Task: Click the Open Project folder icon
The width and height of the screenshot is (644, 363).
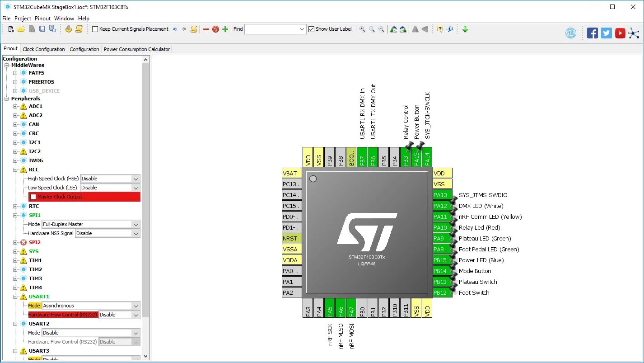Action: 21,29
